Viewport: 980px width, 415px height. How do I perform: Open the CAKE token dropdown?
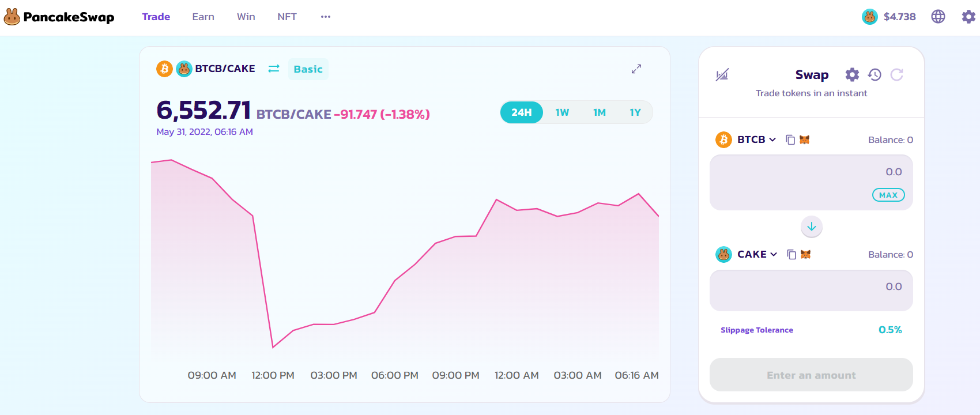tap(747, 254)
